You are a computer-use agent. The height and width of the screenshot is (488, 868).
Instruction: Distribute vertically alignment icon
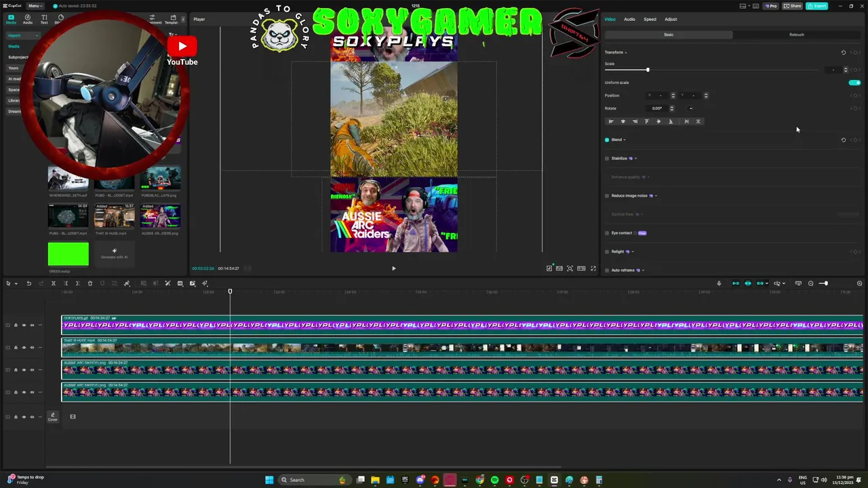(x=698, y=121)
